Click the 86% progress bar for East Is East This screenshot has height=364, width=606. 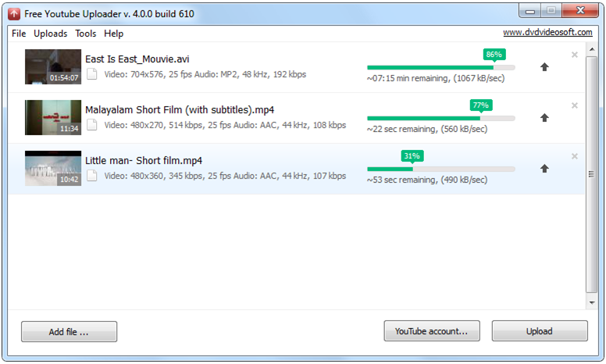pos(441,68)
